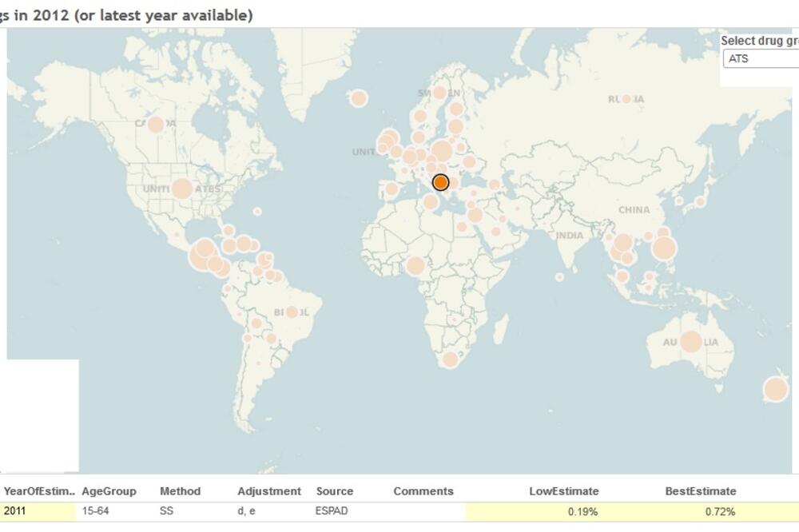Select the bubble over Japan
799x532 pixels.
pyautogui.click(x=700, y=202)
